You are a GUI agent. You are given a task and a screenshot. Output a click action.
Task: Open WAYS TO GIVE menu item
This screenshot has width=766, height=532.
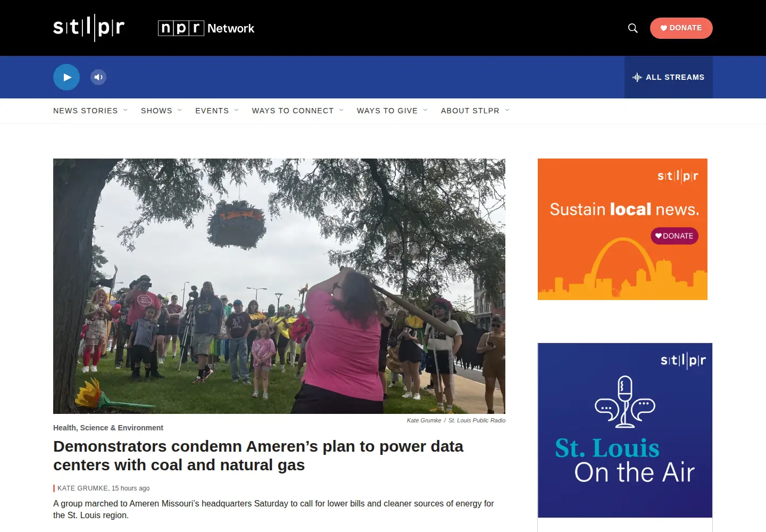[387, 111]
